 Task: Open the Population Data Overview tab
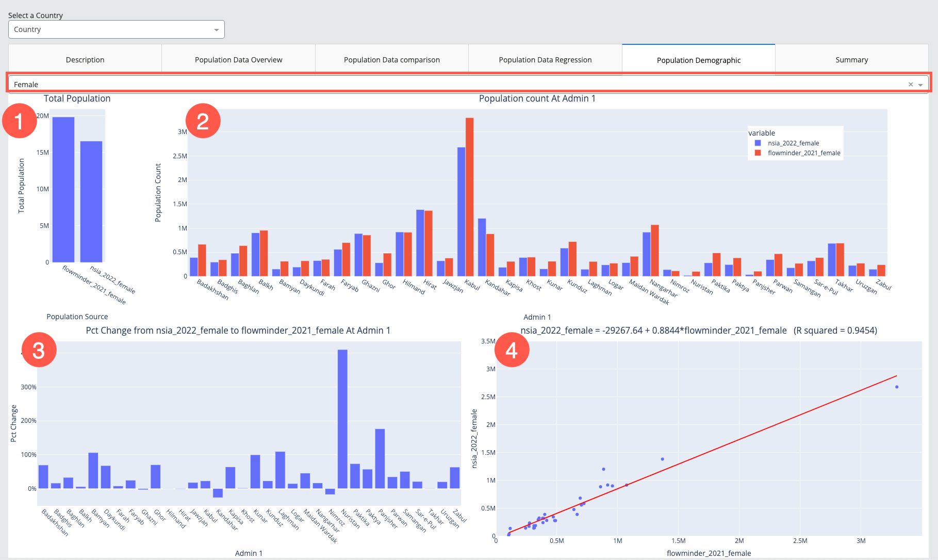click(238, 60)
